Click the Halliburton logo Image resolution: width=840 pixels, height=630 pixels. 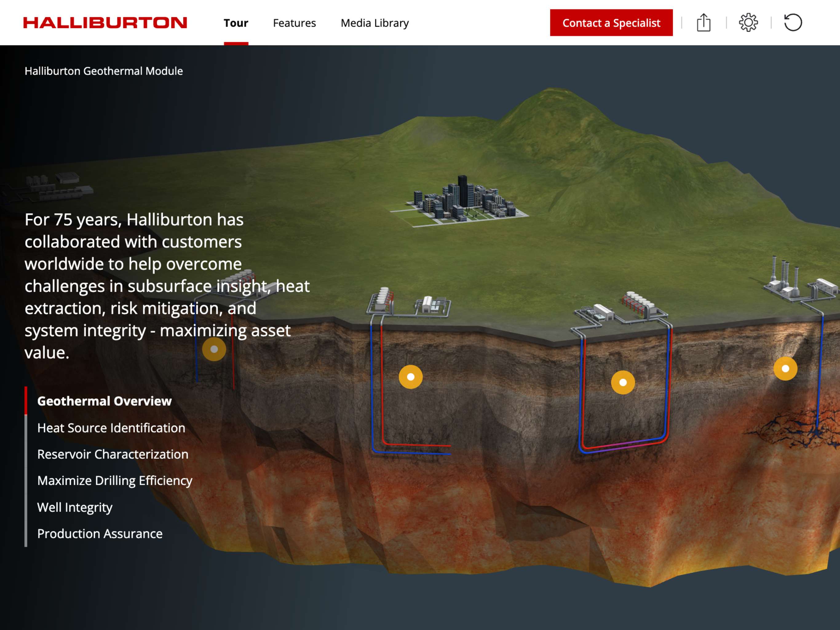(105, 23)
